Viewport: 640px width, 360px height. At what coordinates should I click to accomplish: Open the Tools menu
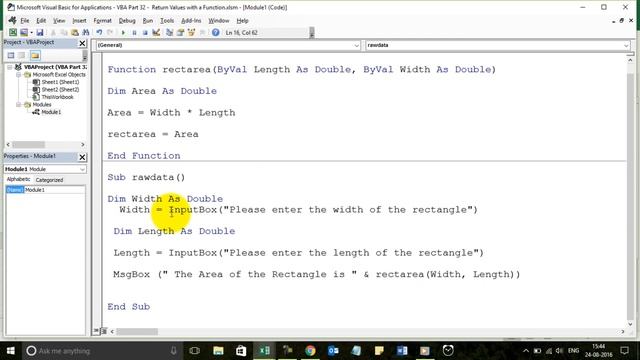(x=167, y=20)
